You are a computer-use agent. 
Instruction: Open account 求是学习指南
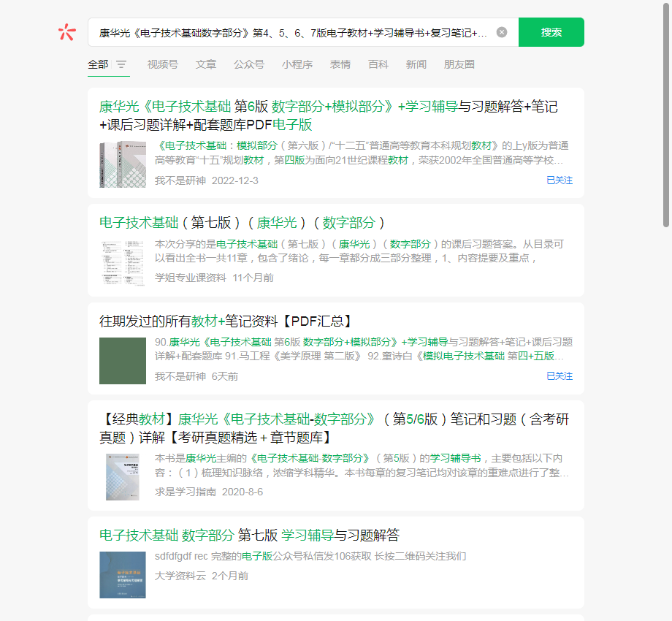pos(185,492)
